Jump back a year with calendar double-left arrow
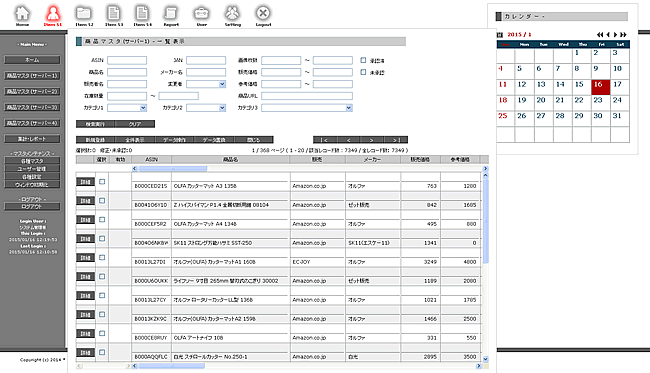The height and width of the screenshot is (373, 650). (600, 35)
